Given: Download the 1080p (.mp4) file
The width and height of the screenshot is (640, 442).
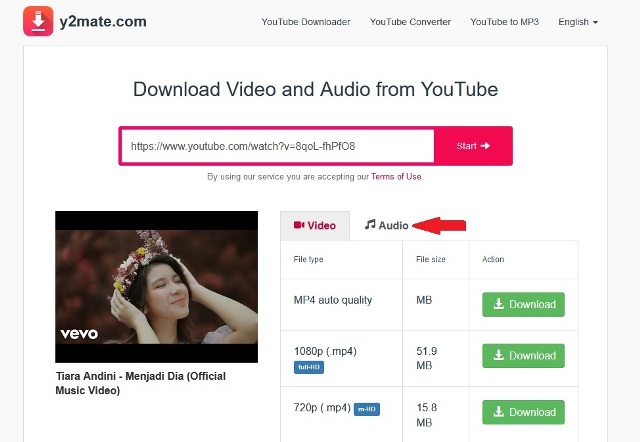Looking at the screenshot, I should pyautogui.click(x=523, y=356).
